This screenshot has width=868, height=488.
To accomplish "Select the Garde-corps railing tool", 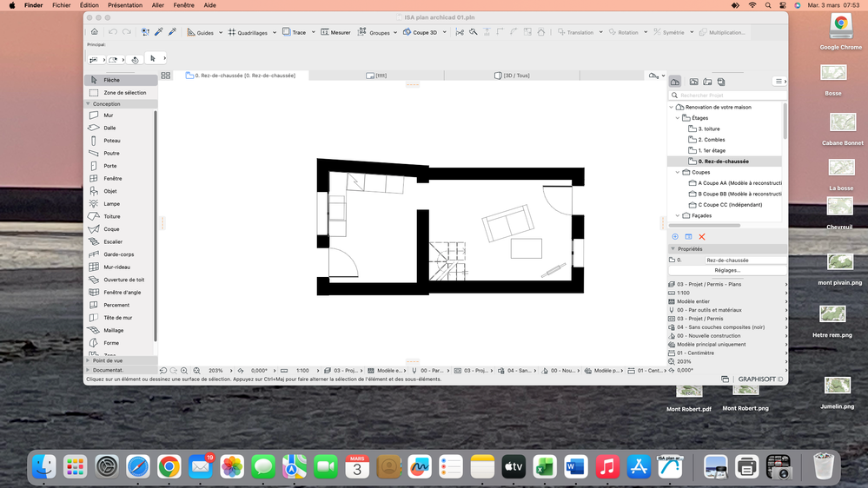I will click(121, 254).
